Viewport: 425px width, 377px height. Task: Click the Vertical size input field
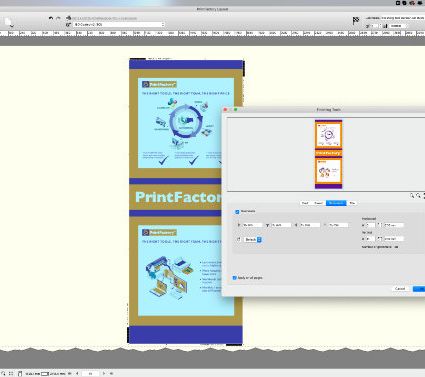pos(394,239)
